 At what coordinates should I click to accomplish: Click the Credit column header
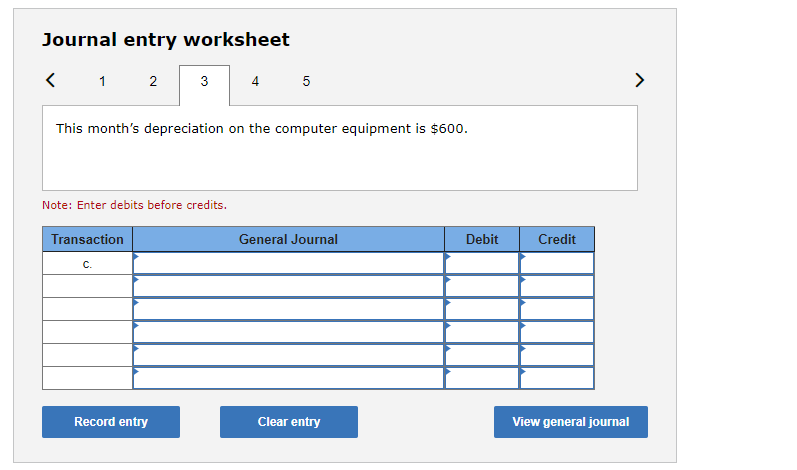pos(557,239)
